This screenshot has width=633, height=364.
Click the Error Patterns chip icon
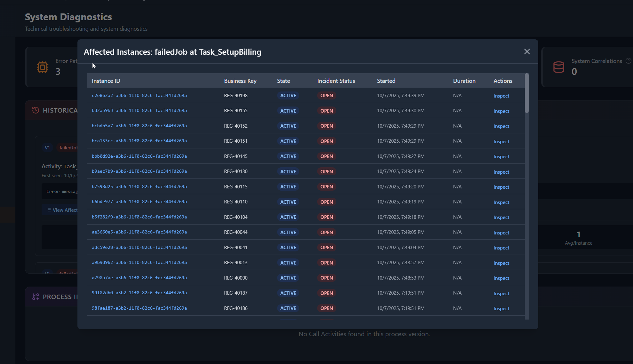tap(42, 67)
